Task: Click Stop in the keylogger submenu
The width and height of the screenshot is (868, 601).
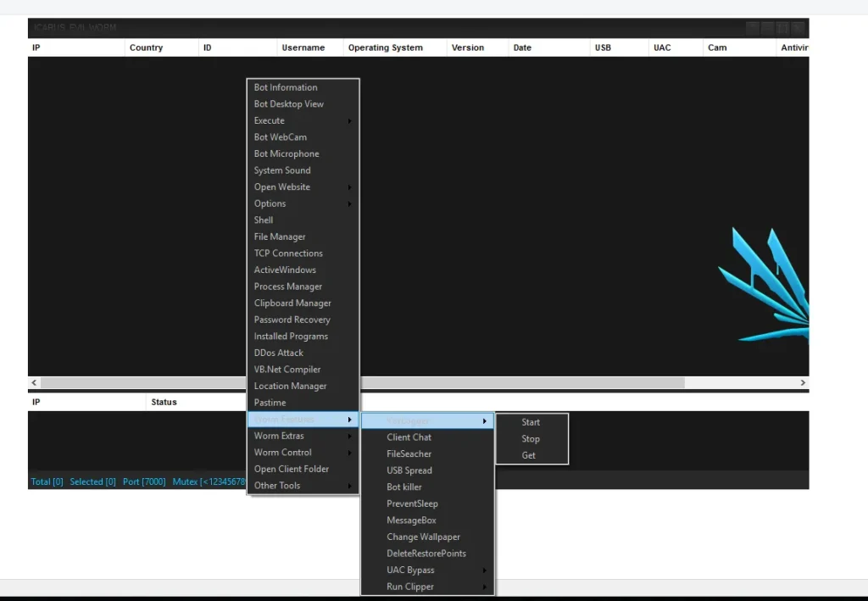Action: (x=531, y=438)
